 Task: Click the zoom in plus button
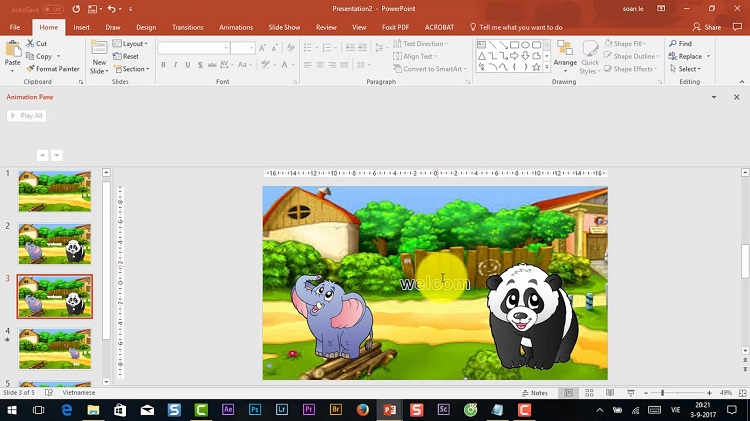[709, 393]
